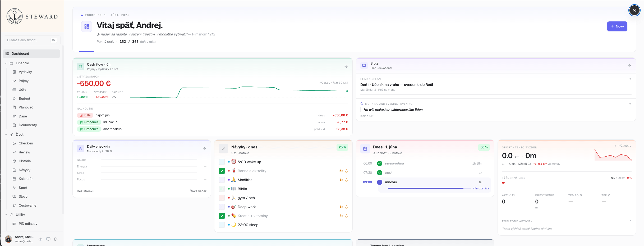Open the Andrej Meli... user profile name

(x=24, y=237)
